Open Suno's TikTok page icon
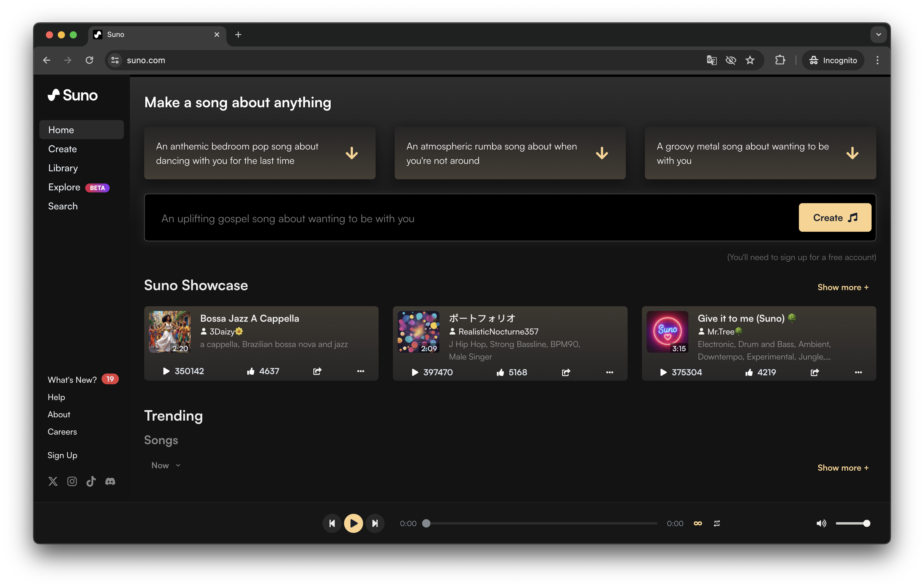Viewport: 924px width, 588px height. coord(91,481)
